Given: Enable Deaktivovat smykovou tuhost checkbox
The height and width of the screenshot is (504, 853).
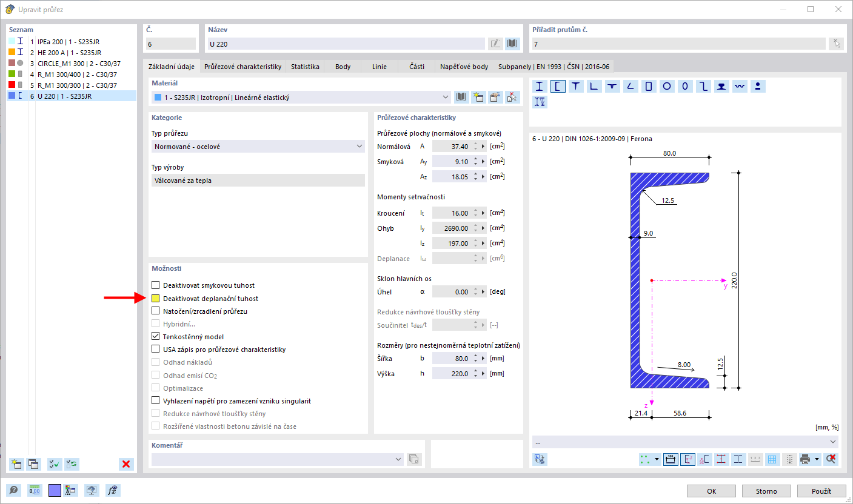Looking at the screenshot, I should [156, 285].
